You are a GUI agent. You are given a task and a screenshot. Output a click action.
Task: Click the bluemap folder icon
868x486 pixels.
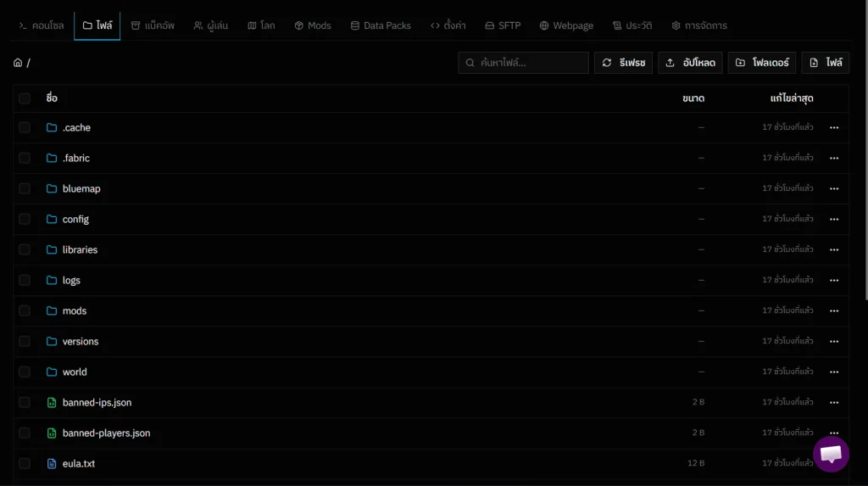(x=52, y=189)
